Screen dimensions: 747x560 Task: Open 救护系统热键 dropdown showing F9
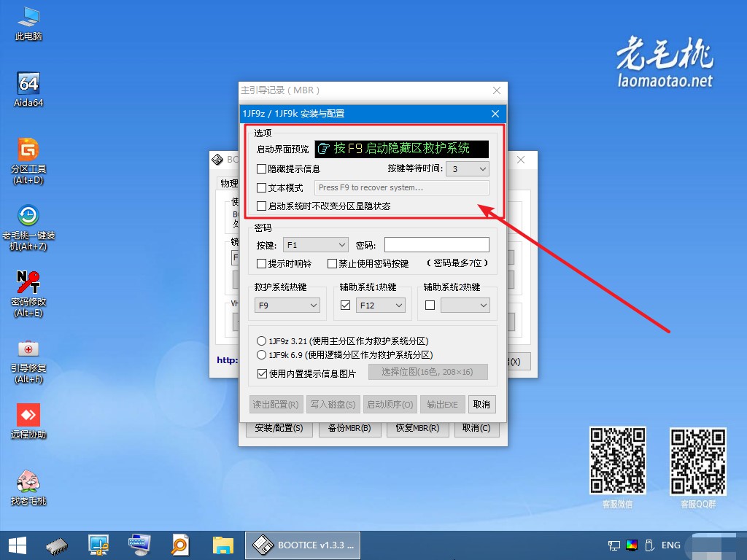(287, 306)
